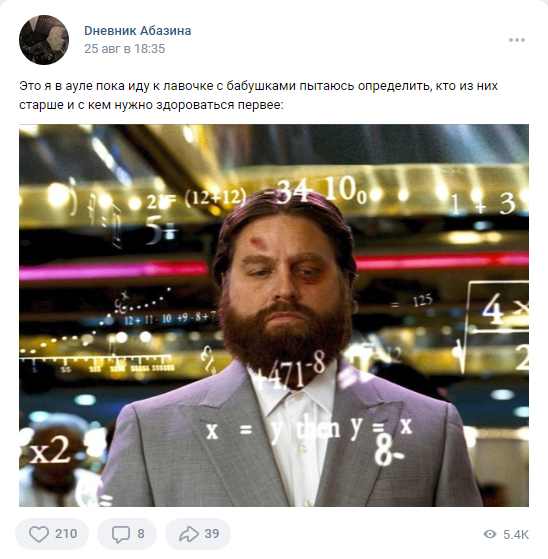
Task: Click the square root formula in the picture
Action: (494, 326)
